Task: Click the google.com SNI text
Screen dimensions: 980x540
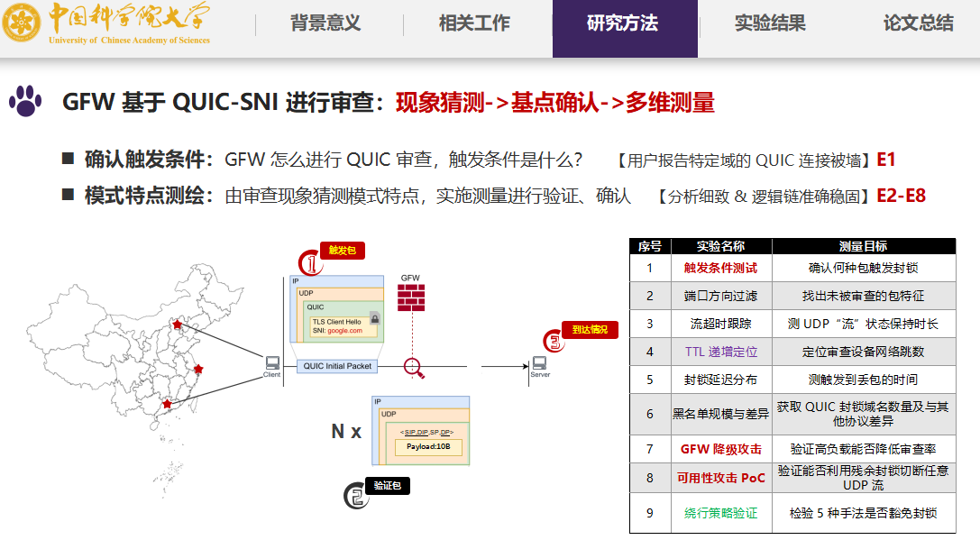Action: tap(345, 331)
